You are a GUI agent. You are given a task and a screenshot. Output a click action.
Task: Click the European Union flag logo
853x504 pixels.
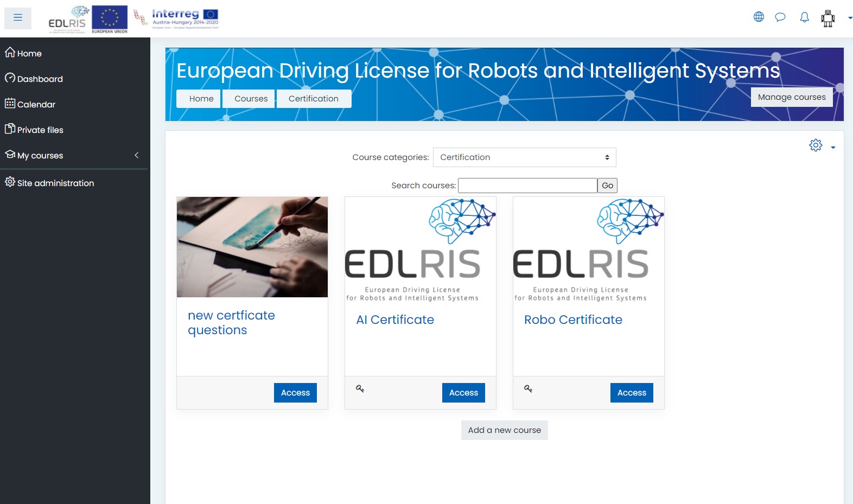(x=110, y=20)
